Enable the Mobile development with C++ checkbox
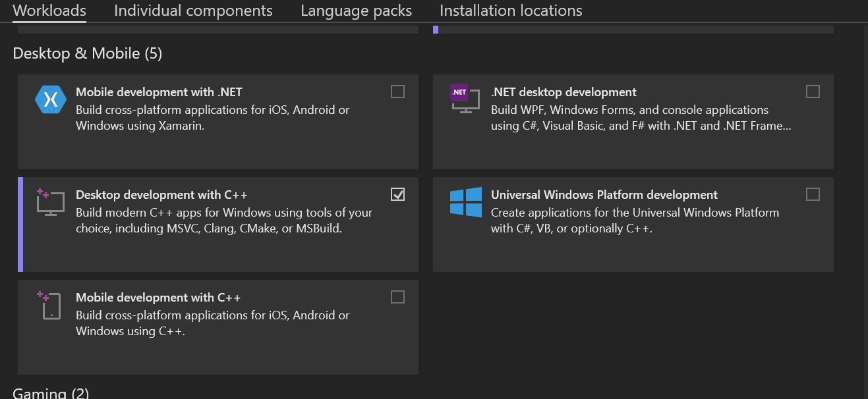Image resolution: width=868 pixels, height=399 pixels. point(397,297)
